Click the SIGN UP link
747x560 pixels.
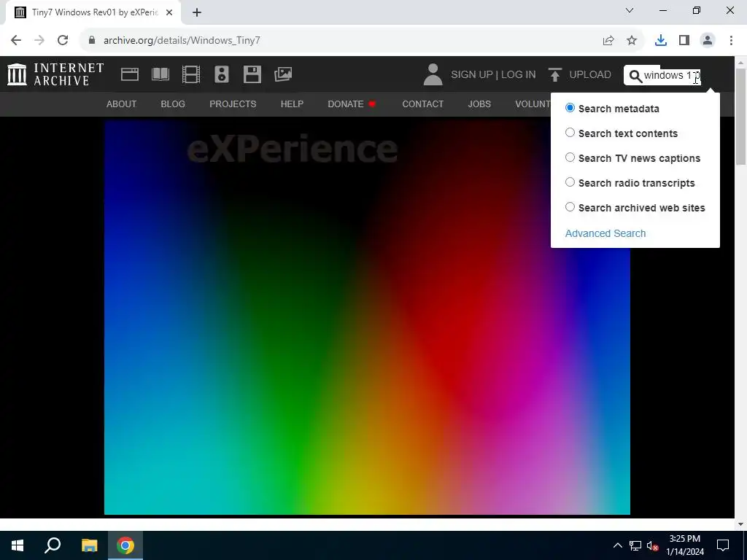click(x=472, y=75)
